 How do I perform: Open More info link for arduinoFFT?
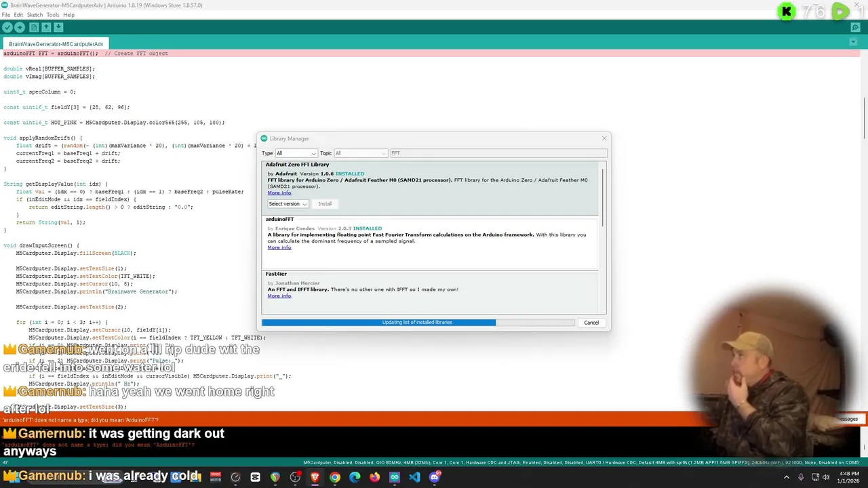tap(279, 247)
